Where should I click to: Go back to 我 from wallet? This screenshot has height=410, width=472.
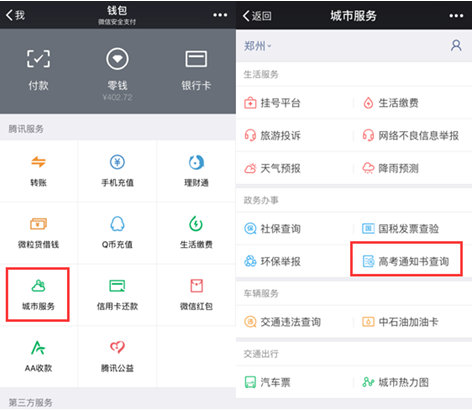pos(15,15)
